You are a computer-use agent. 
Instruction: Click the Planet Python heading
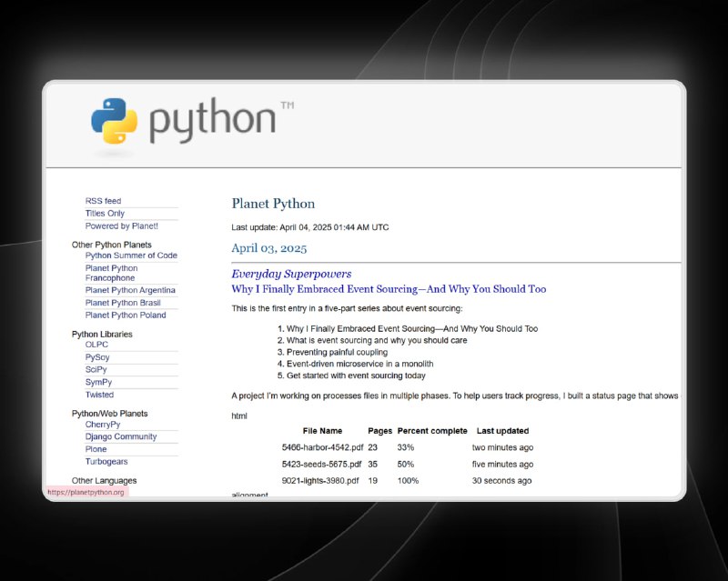pyautogui.click(x=273, y=204)
